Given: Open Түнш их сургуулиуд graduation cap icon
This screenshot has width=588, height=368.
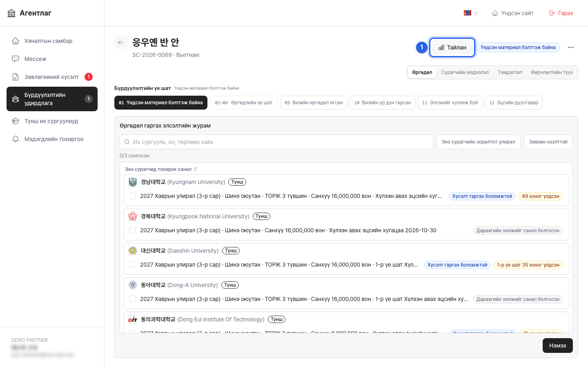Looking at the screenshot, I should point(16,121).
